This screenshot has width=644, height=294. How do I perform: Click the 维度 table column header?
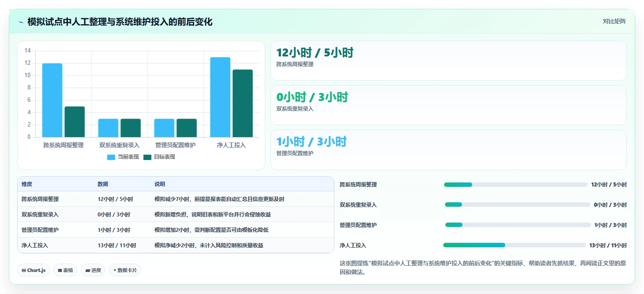[27, 184]
